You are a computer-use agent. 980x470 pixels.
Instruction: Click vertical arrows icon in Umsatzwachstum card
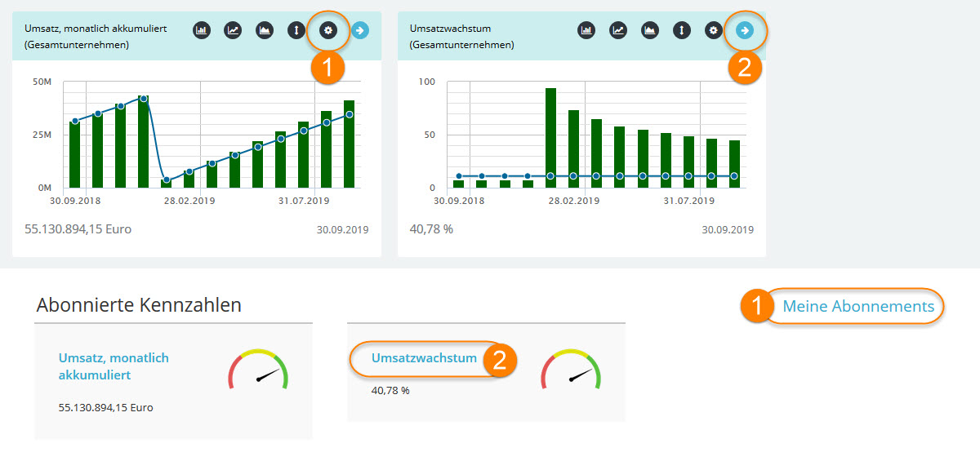681,31
